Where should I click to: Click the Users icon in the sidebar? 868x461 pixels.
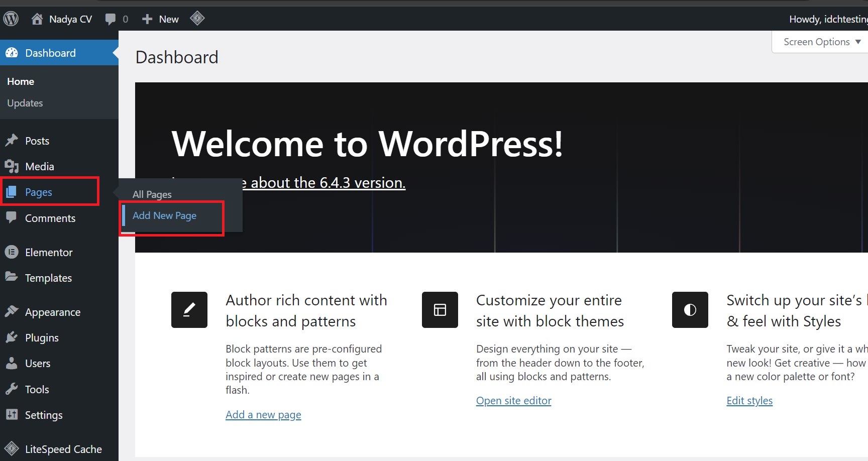(x=12, y=363)
